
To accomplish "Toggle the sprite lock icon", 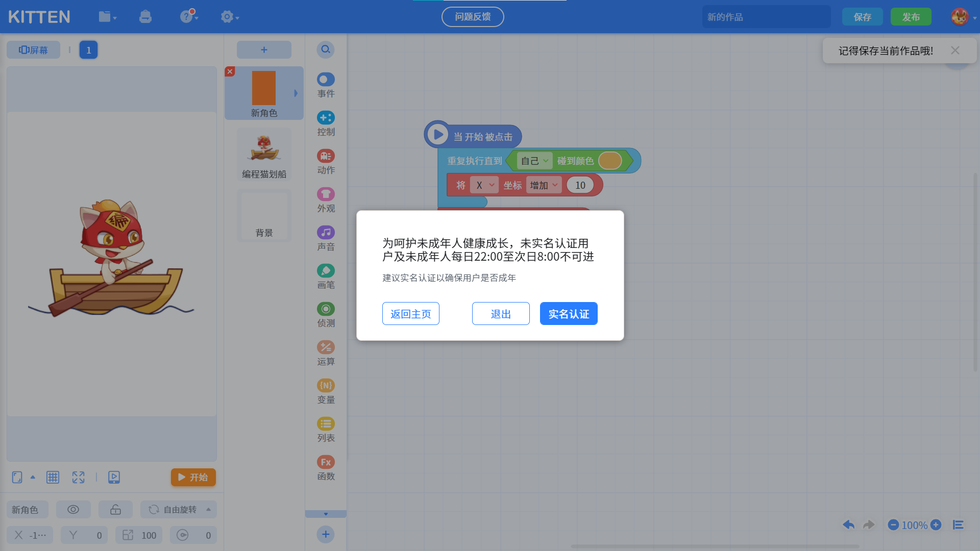I will pyautogui.click(x=115, y=509).
